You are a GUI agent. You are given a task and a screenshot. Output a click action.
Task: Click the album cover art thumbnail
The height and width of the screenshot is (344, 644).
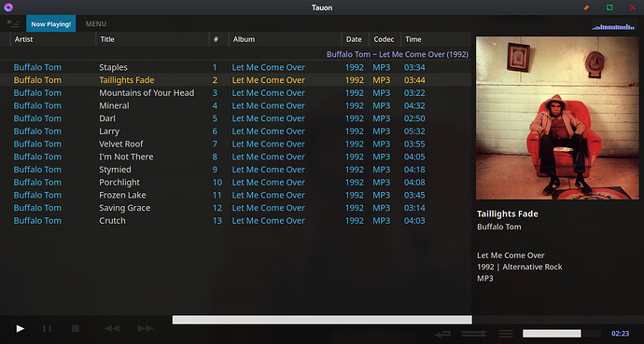pyautogui.click(x=557, y=118)
